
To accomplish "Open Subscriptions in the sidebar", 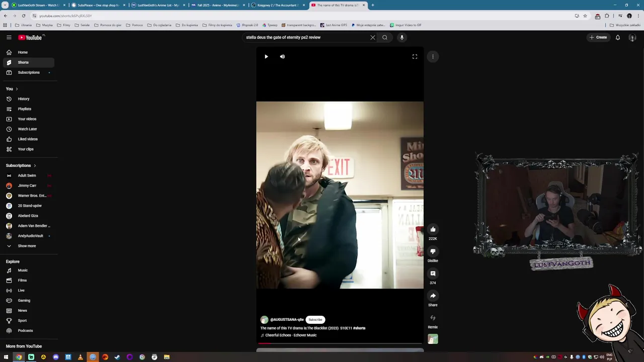I will click(x=28, y=72).
